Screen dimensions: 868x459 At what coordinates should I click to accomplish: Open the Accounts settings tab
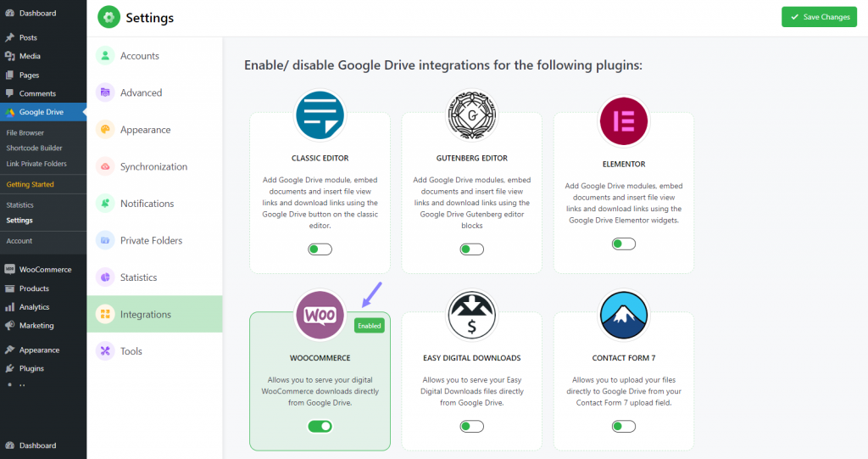point(154,55)
